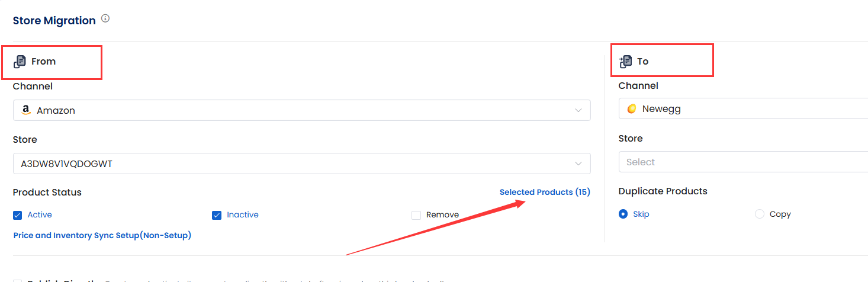Choose the Copy duplicate products radio button
The height and width of the screenshot is (282, 868).
point(760,214)
